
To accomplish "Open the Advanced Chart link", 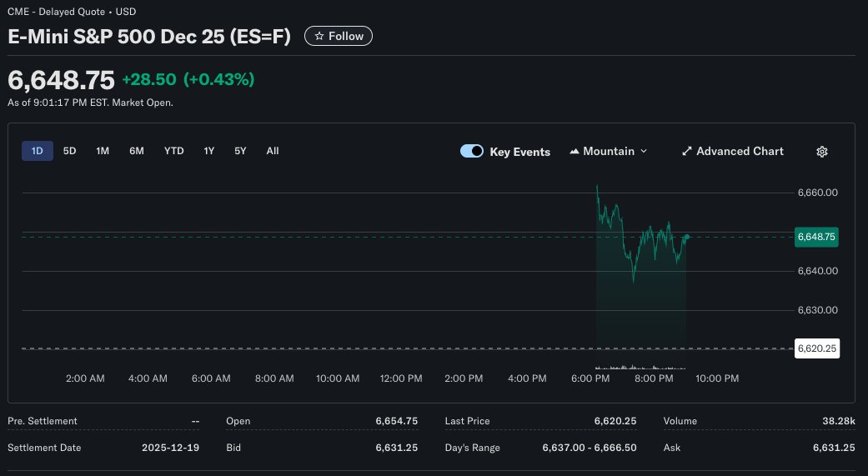I will 732,151.
